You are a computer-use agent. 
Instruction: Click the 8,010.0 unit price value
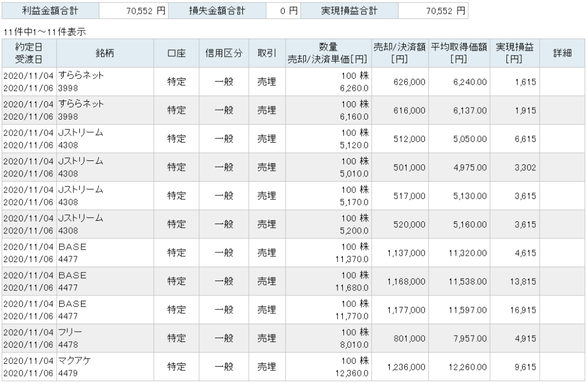354,344
